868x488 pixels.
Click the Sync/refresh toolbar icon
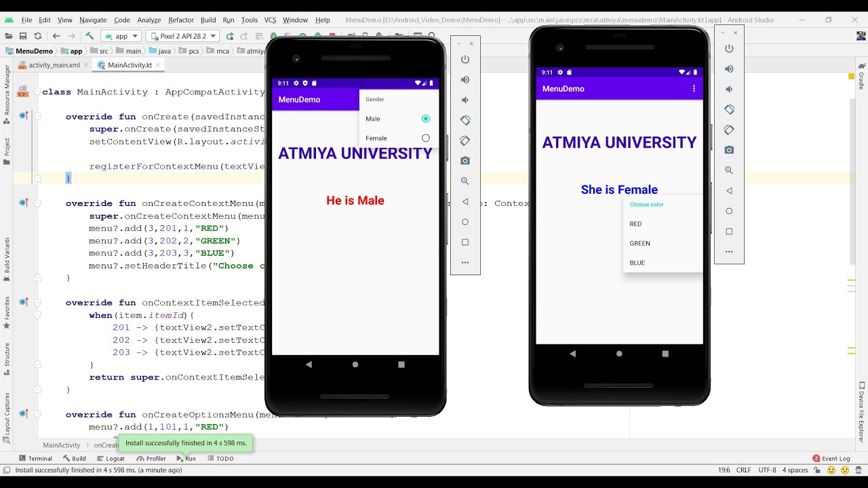(38, 36)
